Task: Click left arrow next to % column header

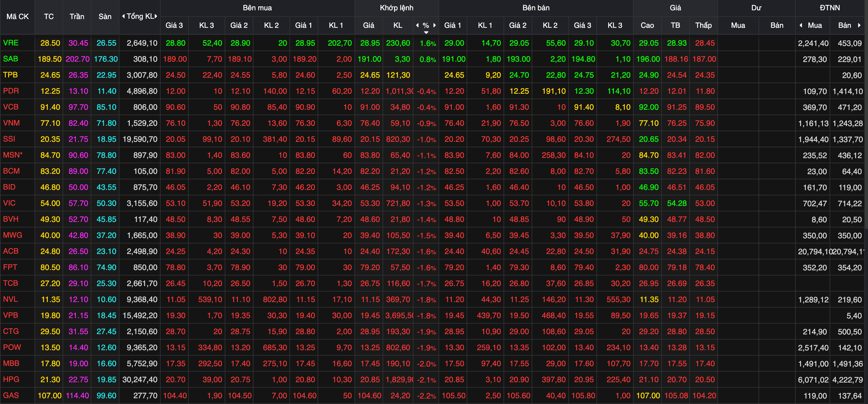Action: point(417,25)
